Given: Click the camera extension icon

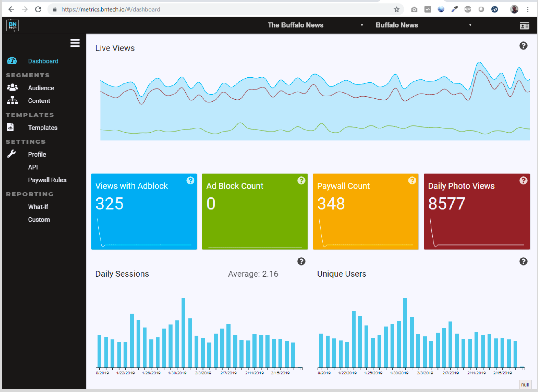Looking at the screenshot, I should pyautogui.click(x=414, y=9).
